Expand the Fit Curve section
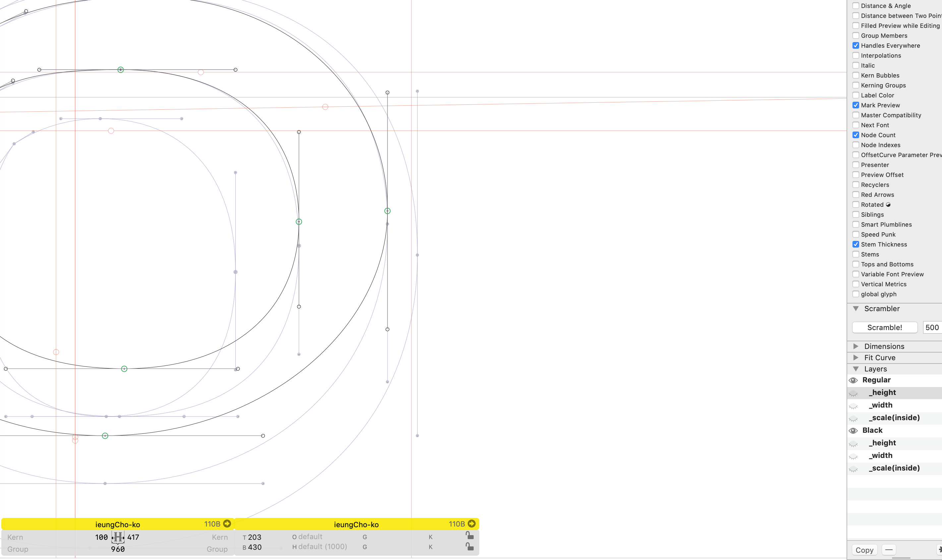Viewport: 942px width, 560px height. tap(855, 357)
